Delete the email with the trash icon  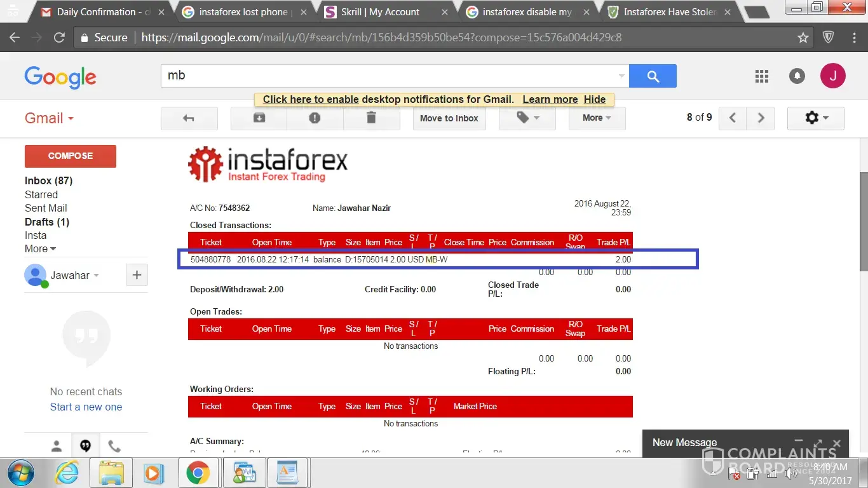371,118
